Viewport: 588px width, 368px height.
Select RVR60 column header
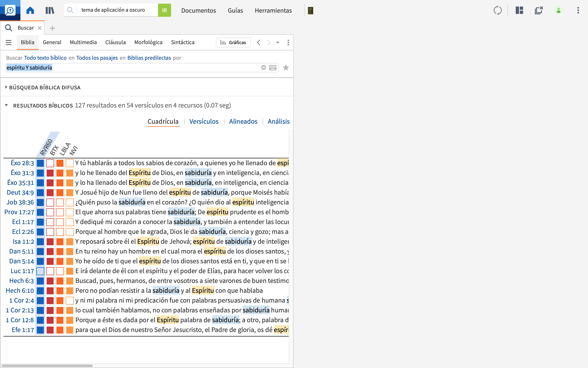click(46, 147)
